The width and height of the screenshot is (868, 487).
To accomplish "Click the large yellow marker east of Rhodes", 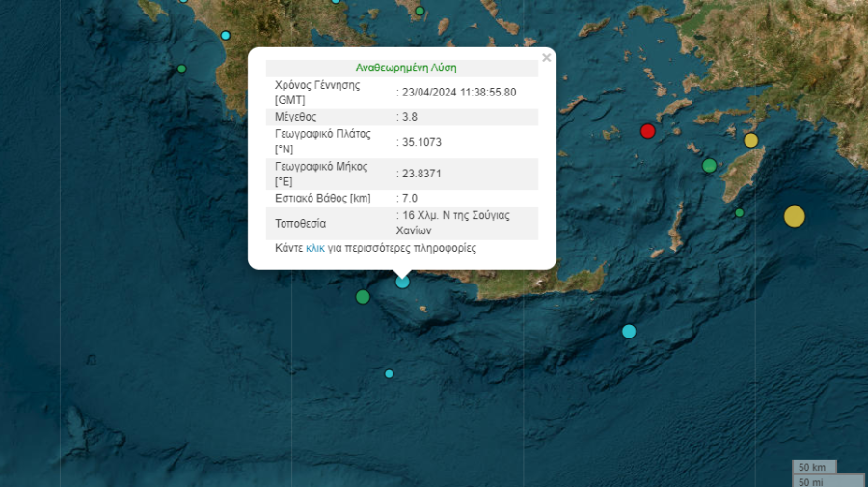I will (794, 216).
